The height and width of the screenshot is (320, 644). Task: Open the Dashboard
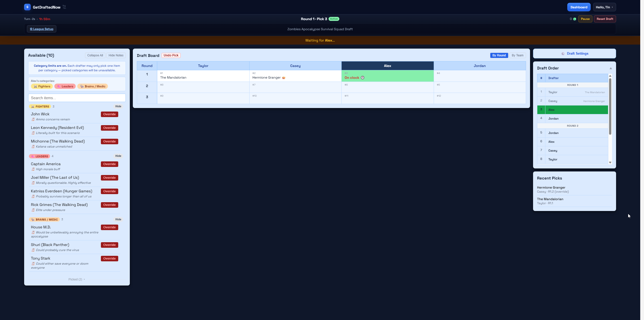(579, 7)
